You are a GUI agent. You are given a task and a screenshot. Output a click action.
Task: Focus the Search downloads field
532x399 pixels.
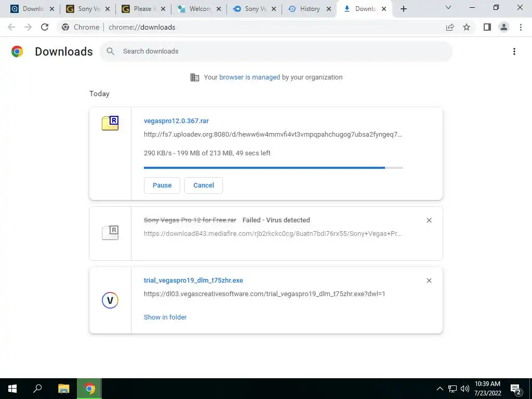[x=276, y=51]
